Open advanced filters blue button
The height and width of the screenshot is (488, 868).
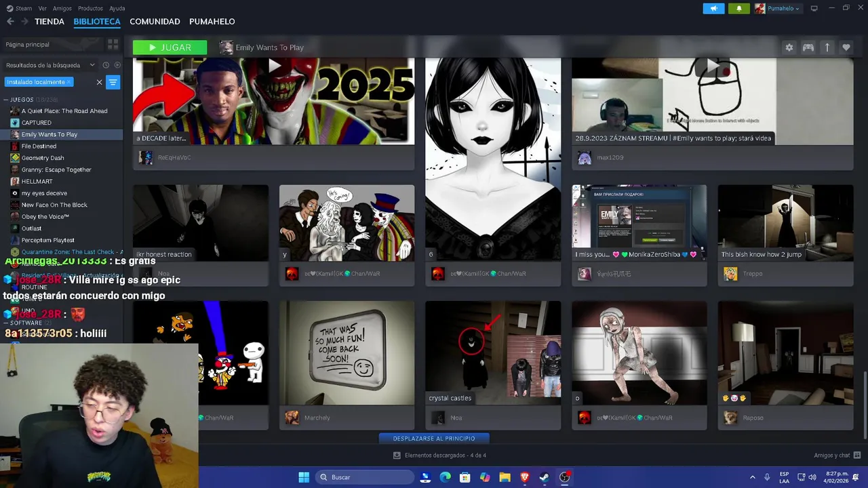click(113, 82)
